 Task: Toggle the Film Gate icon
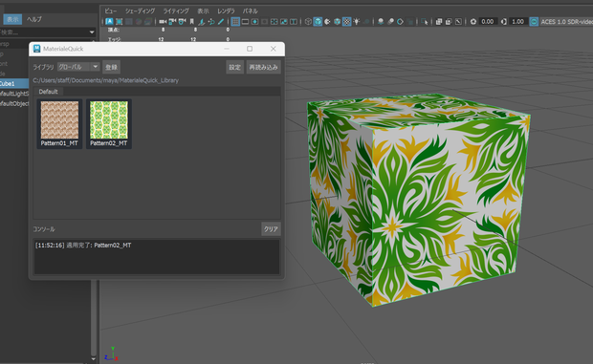[x=245, y=22]
